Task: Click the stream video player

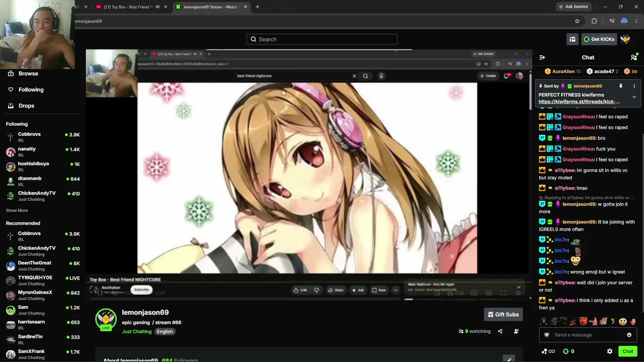Action: 308,174
